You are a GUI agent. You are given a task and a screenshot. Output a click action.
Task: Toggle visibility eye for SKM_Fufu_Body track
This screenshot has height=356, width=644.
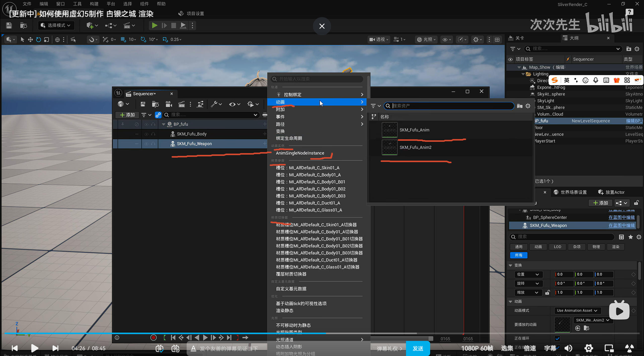pyautogui.click(x=146, y=134)
